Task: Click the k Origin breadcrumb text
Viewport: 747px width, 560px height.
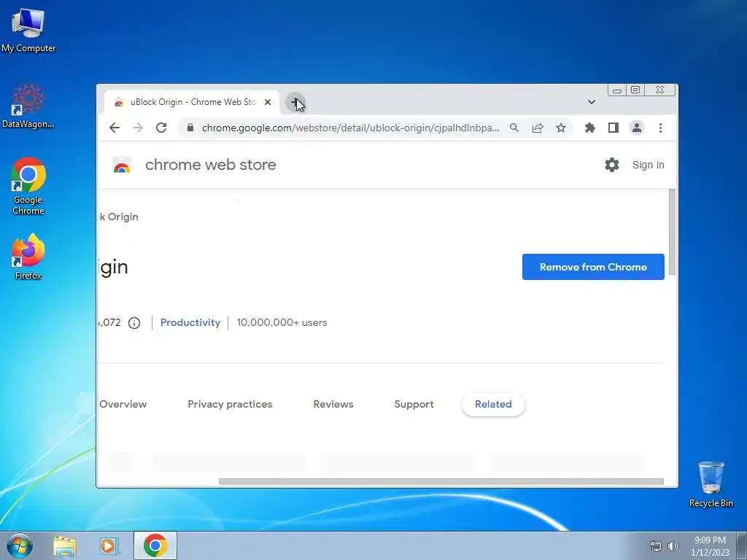Action: [x=118, y=217]
